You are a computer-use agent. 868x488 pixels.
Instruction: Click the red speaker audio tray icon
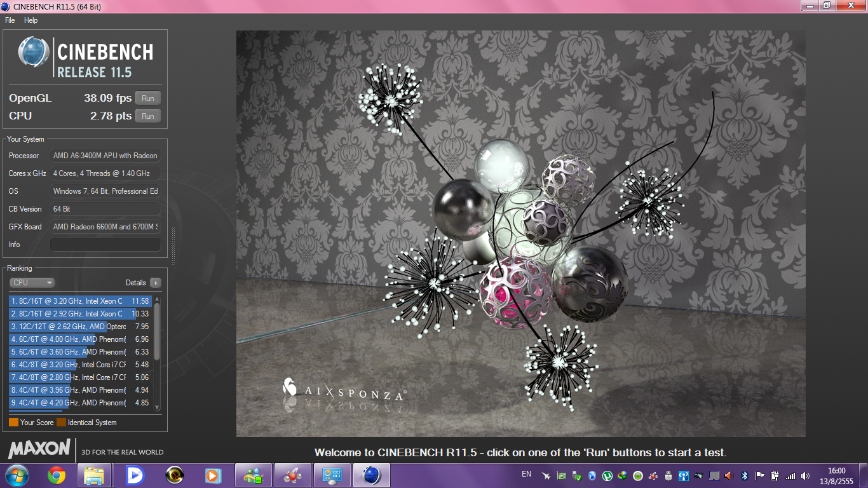(729, 475)
